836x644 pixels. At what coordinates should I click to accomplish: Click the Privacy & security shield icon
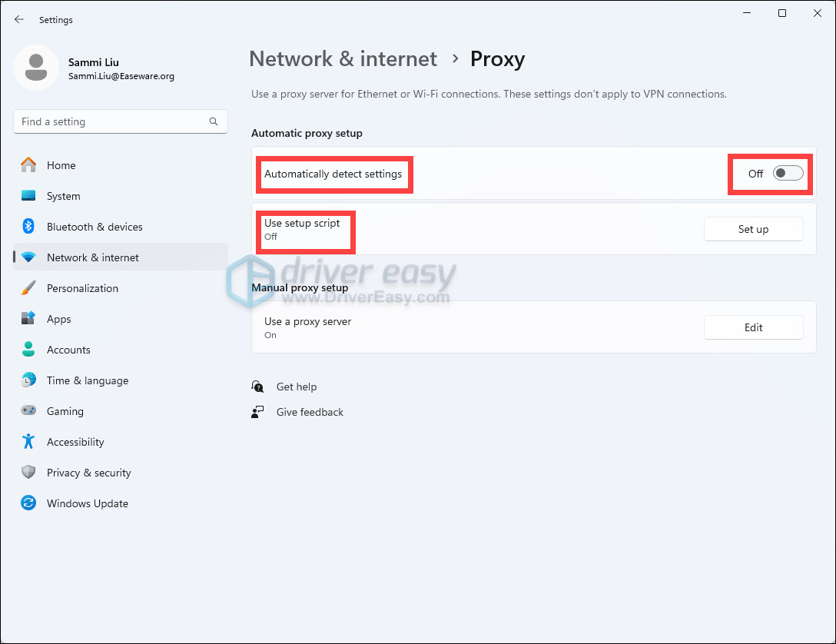(28, 472)
